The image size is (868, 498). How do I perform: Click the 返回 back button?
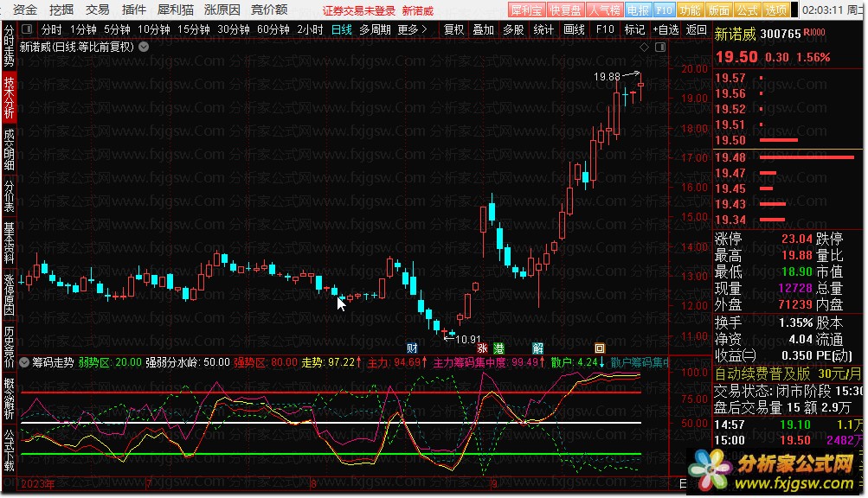point(697,29)
